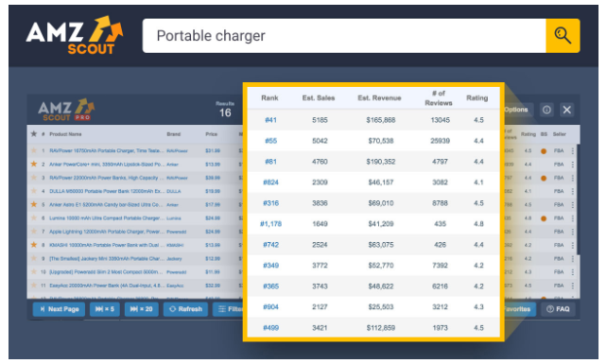Viewport: 607px width, 364px height.
Task: Toggle favorite star for RAVPower 16750mAh charger
Action: click(34, 150)
